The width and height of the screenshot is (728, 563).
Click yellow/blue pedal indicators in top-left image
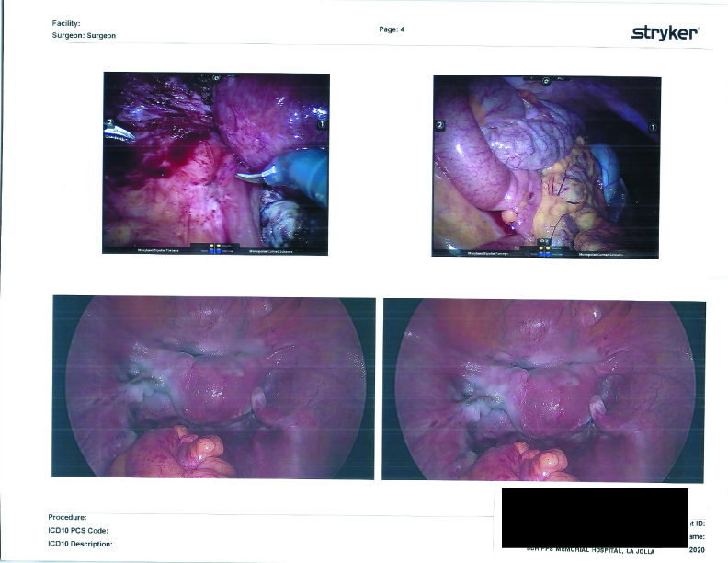pyautogui.click(x=216, y=248)
